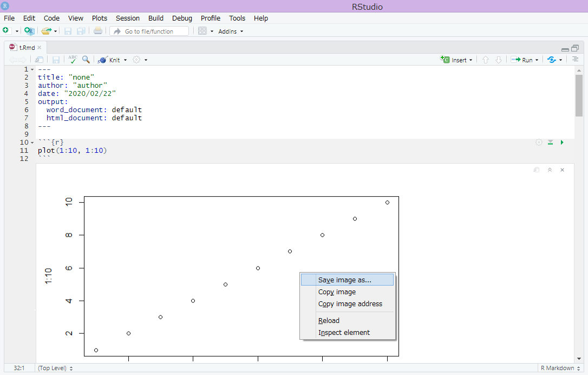
Task: Go back to previous source location
Action: [13, 60]
